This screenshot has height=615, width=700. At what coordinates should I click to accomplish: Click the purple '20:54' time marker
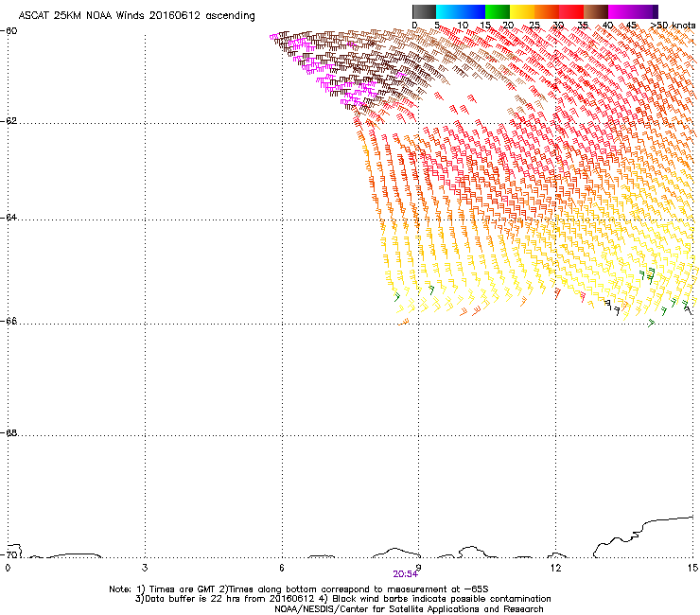[406, 574]
